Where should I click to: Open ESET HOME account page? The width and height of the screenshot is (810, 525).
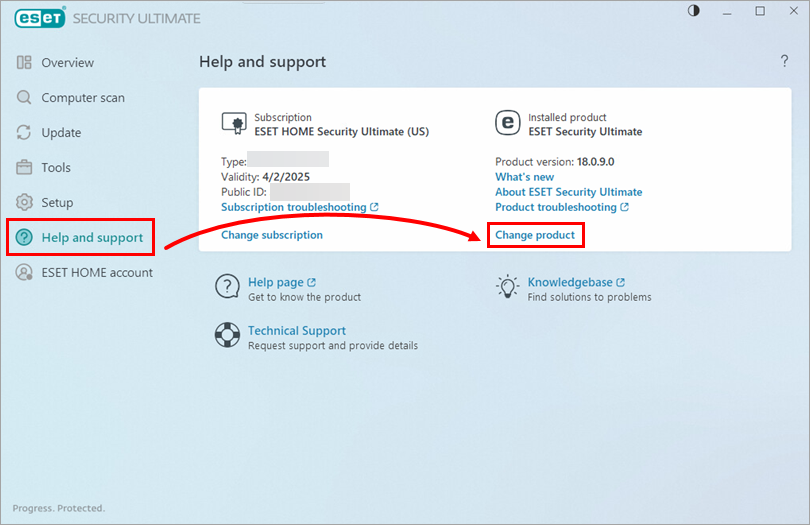tap(97, 272)
